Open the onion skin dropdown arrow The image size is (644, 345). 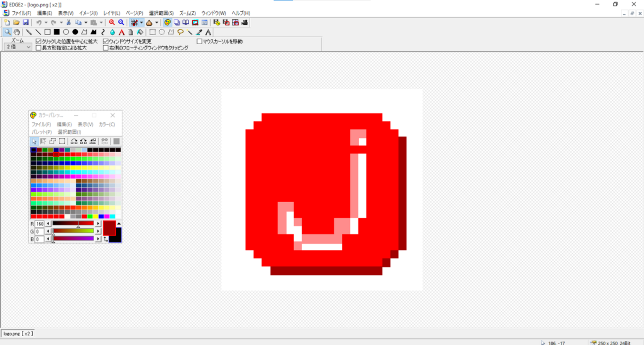tap(157, 22)
